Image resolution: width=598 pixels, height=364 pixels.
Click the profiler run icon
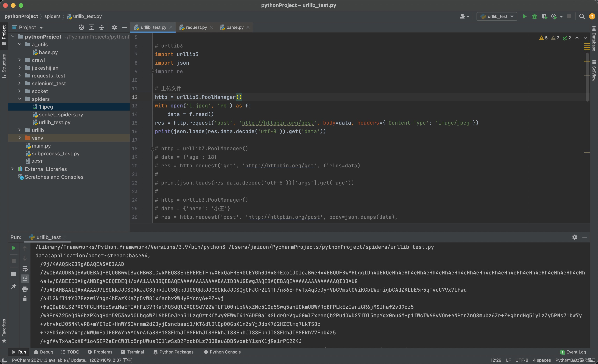coord(554,16)
